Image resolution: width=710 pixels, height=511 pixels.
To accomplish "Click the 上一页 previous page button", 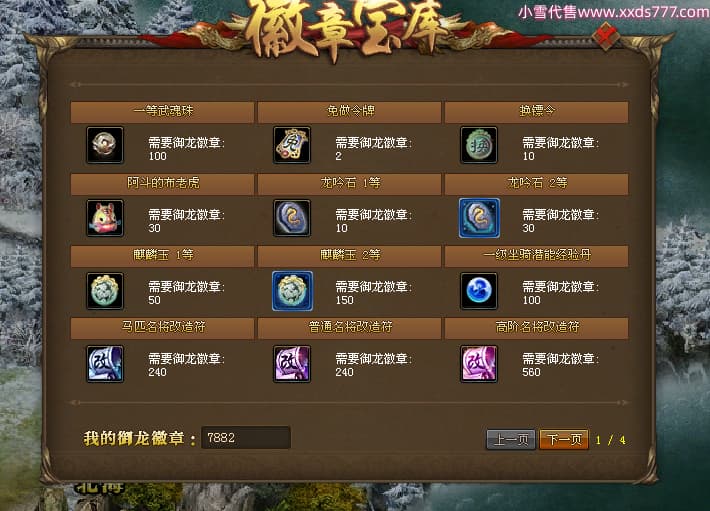I will coord(511,439).
